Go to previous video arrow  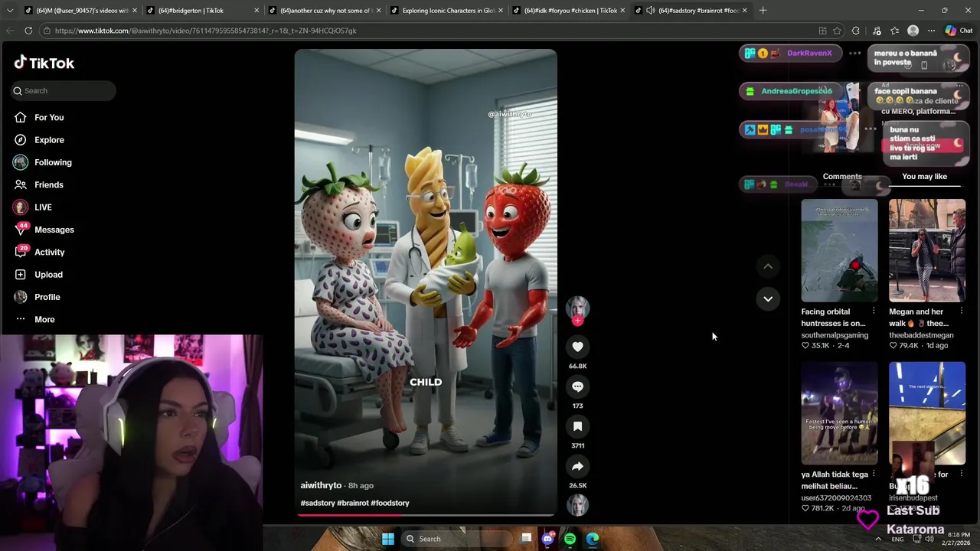(768, 266)
